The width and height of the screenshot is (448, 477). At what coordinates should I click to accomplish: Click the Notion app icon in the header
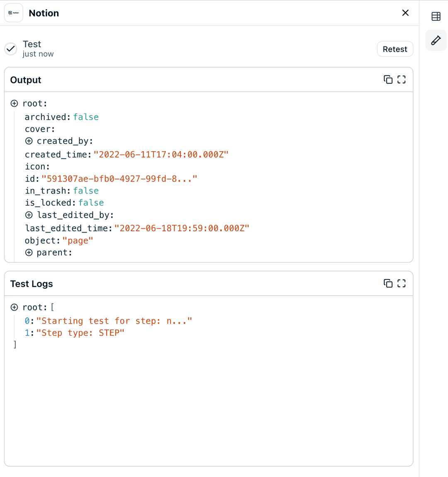point(13,13)
